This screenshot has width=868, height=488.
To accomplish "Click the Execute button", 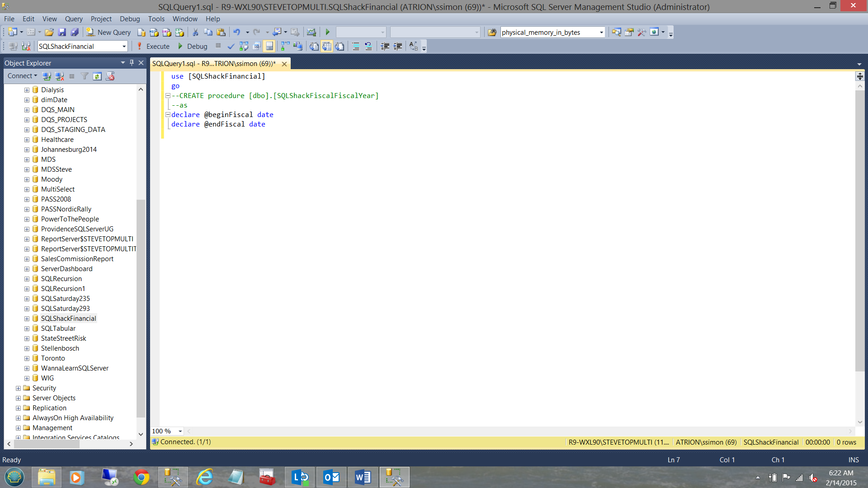I will point(154,46).
